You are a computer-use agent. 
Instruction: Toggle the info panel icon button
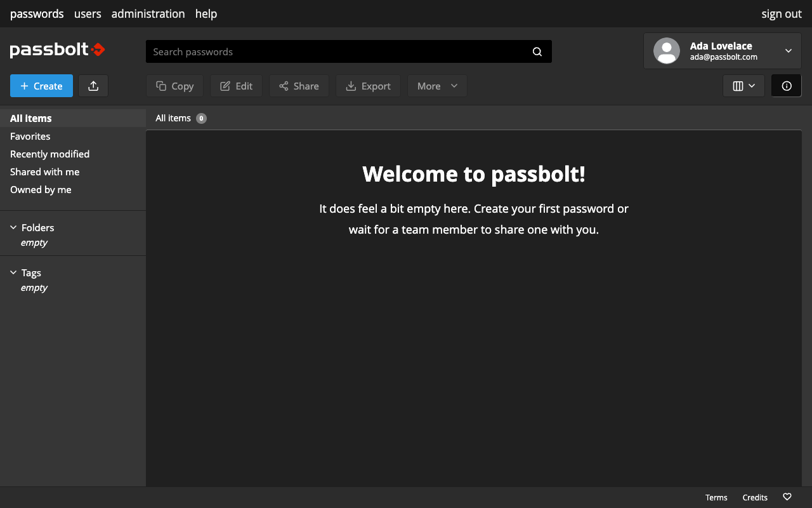787,86
